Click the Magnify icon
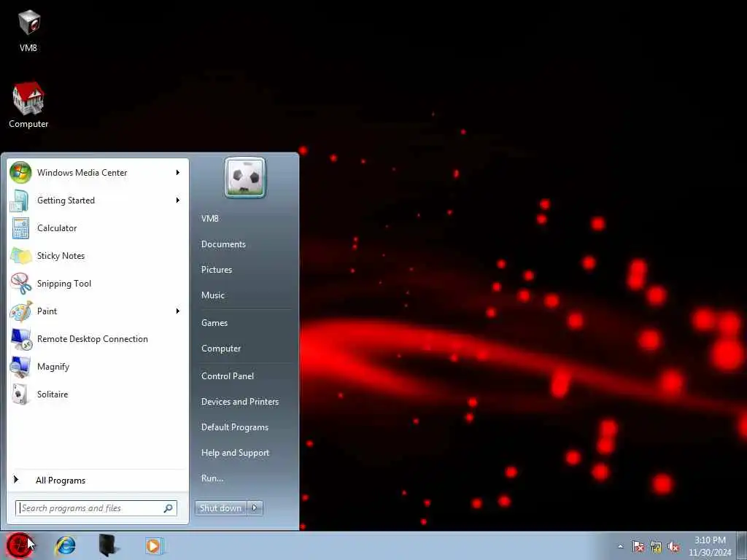This screenshot has height=560, width=747. 20,367
